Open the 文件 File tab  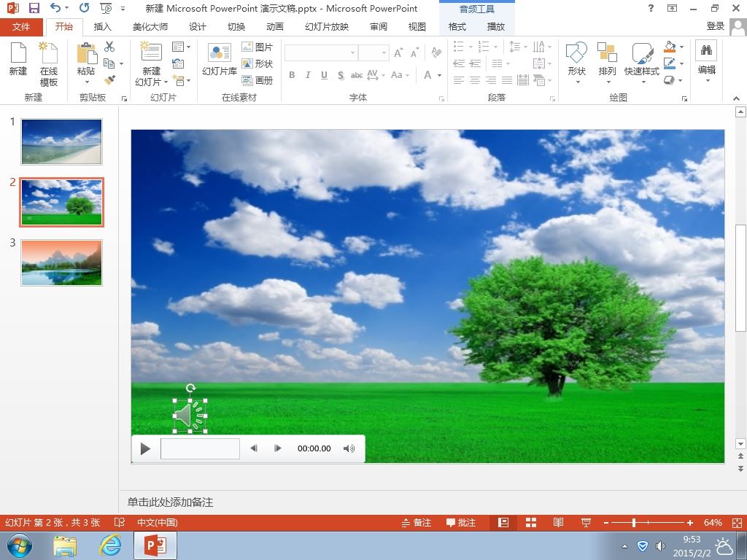tap(21, 27)
